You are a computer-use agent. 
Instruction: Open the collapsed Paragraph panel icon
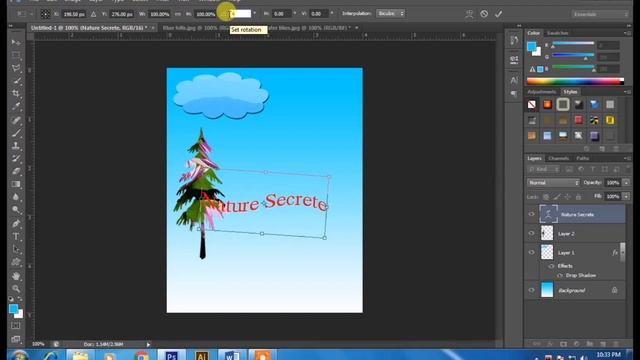(514, 94)
